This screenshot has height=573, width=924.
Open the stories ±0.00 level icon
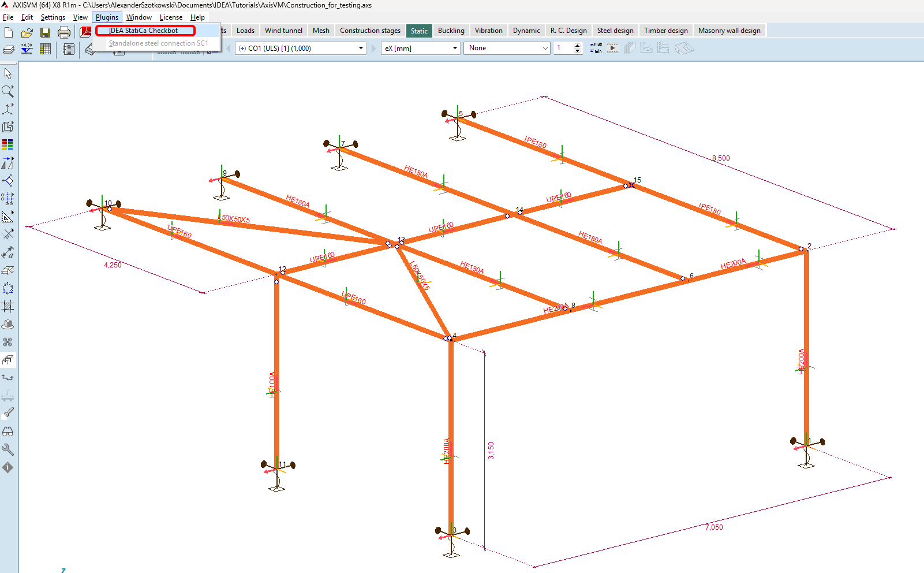[x=27, y=49]
